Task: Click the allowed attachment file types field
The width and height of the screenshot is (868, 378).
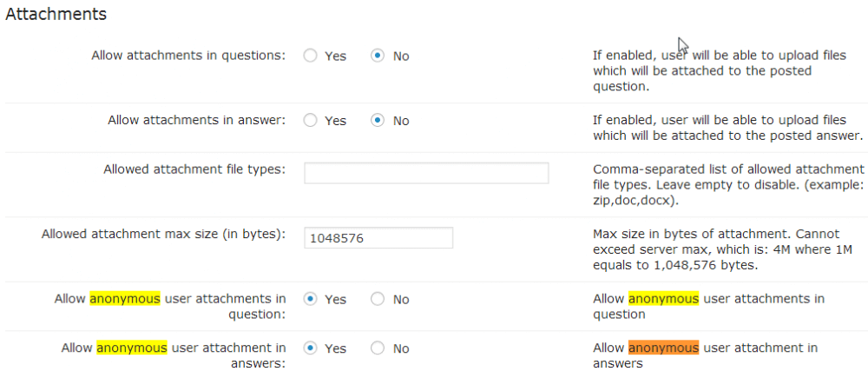Action: (426, 173)
